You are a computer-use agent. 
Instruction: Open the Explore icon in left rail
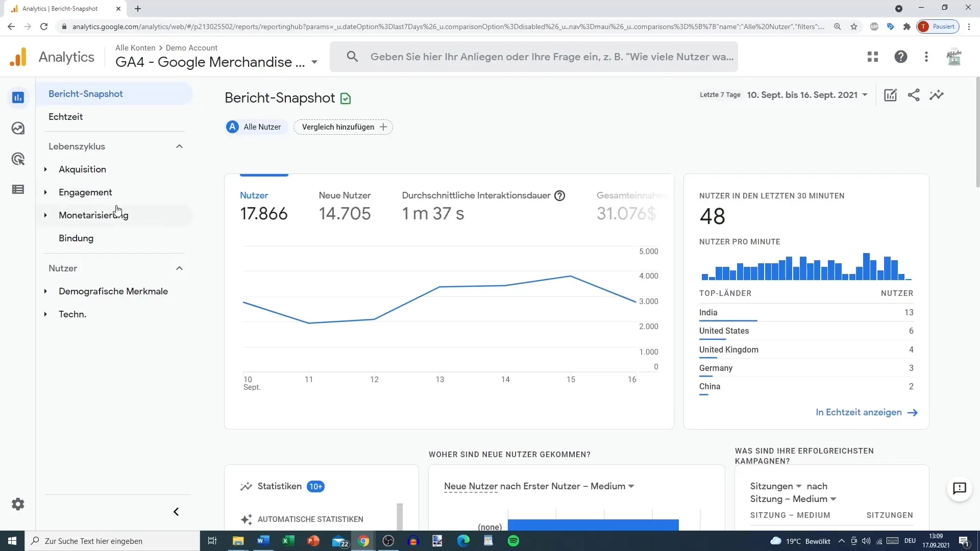pyautogui.click(x=18, y=128)
